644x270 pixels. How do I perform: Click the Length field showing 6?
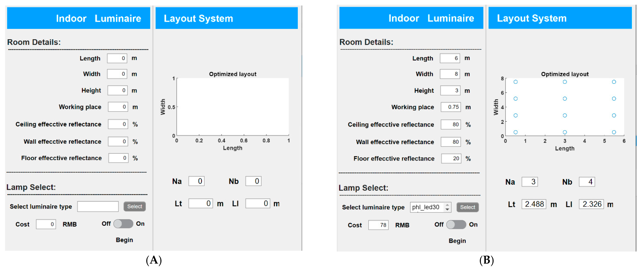450,58
